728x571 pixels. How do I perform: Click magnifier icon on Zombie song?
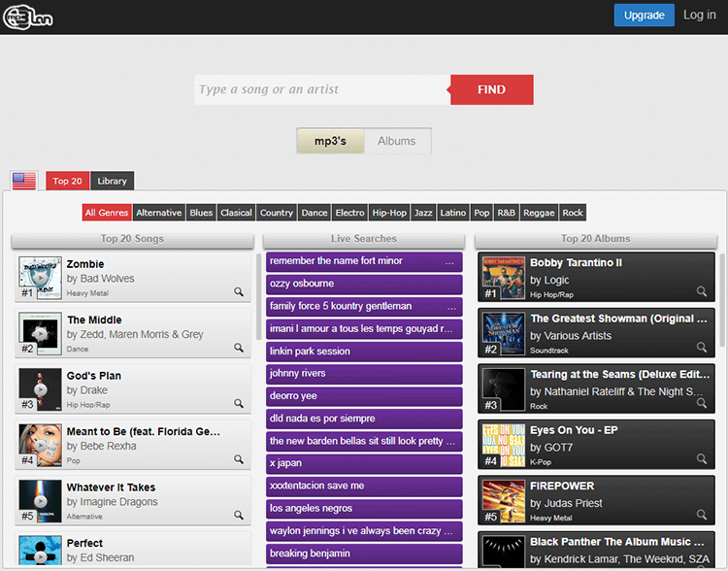[x=239, y=291]
